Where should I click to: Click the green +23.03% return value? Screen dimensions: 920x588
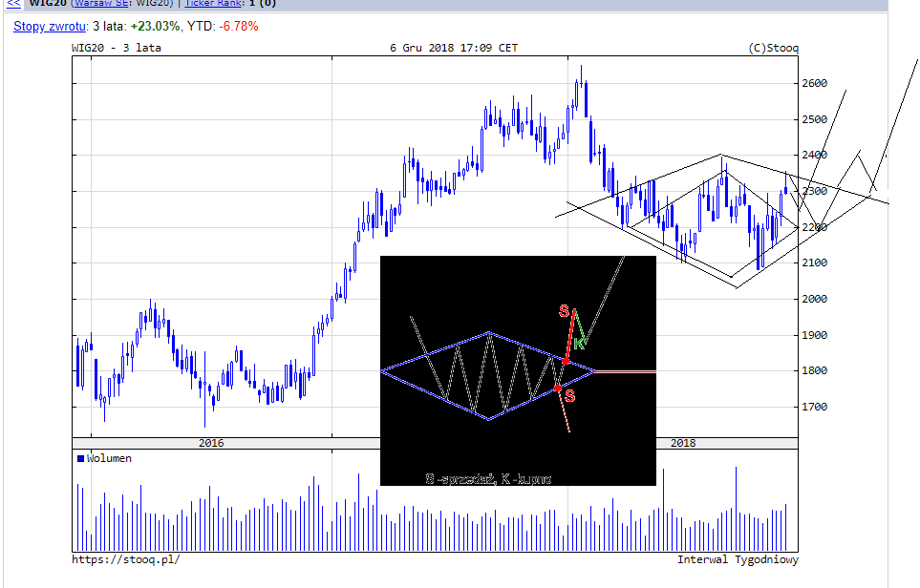(155, 27)
